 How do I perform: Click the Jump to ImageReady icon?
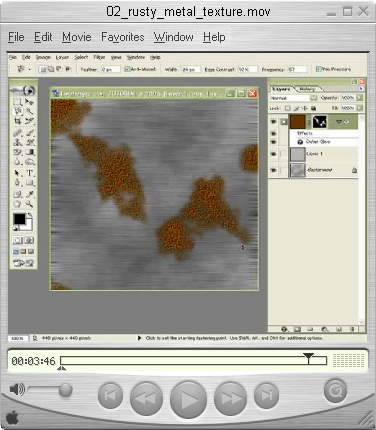coord(23,263)
